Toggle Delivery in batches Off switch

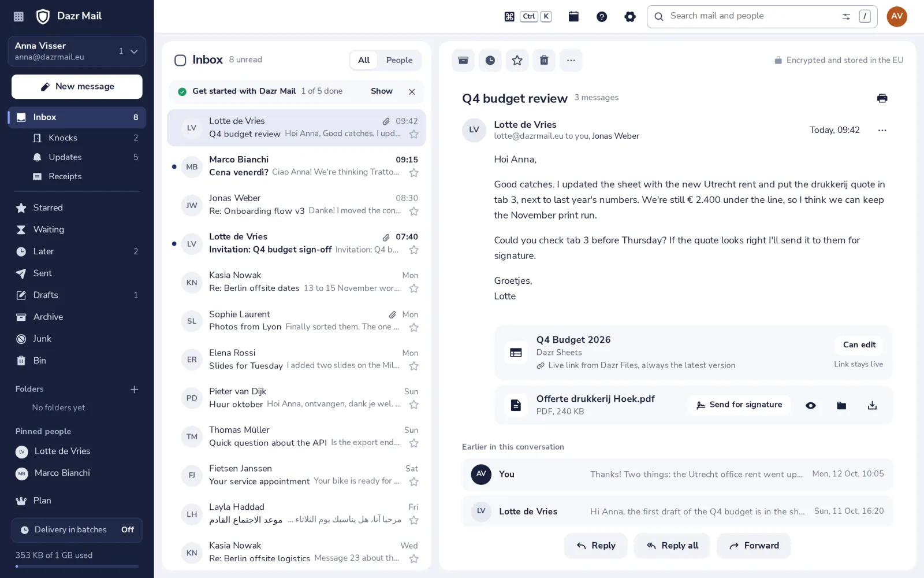pyautogui.click(x=127, y=530)
